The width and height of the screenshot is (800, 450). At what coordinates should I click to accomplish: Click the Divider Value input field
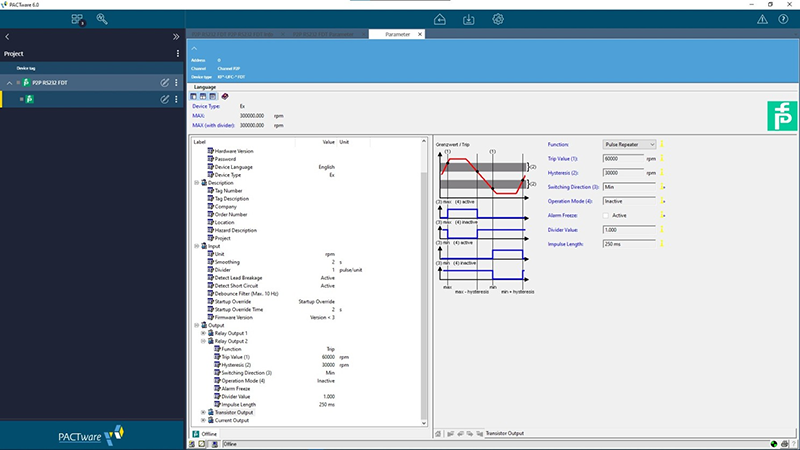(x=629, y=230)
